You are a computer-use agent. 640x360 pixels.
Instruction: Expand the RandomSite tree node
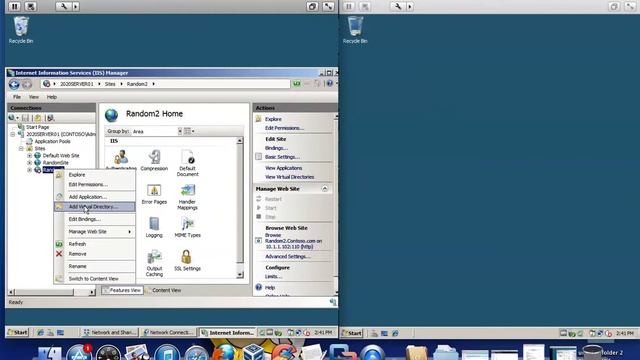coord(29,162)
